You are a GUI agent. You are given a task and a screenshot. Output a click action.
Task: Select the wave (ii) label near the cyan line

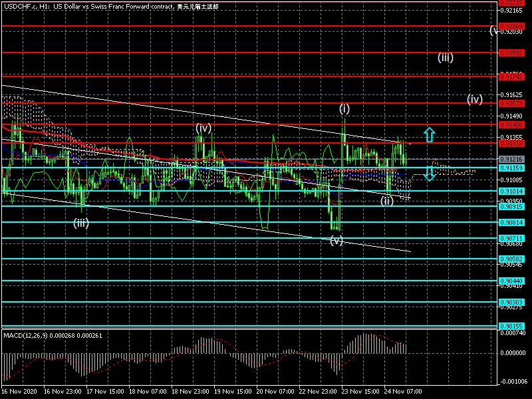point(387,201)
